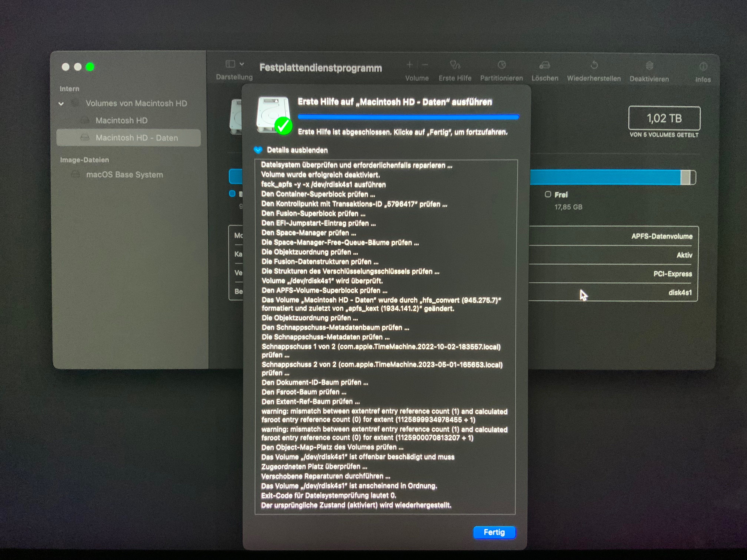Select macOS Base System image

point(124,174)
